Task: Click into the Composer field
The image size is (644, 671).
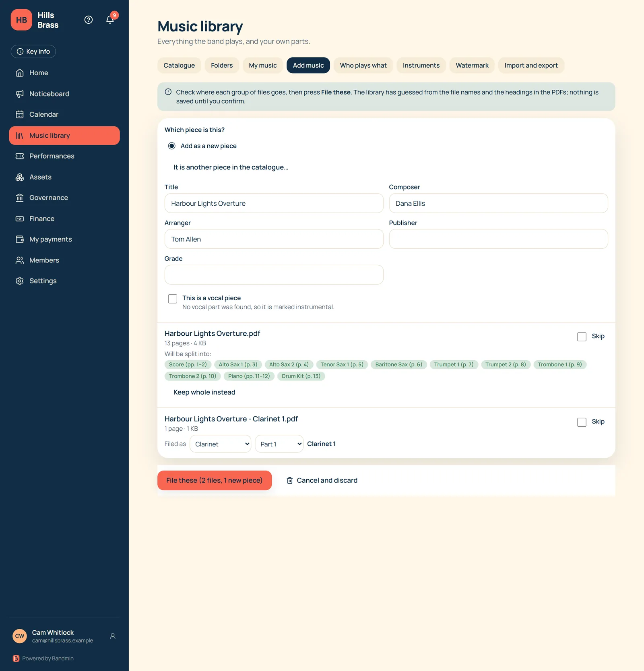Action: pyautogui.click(x=498, y=203)
